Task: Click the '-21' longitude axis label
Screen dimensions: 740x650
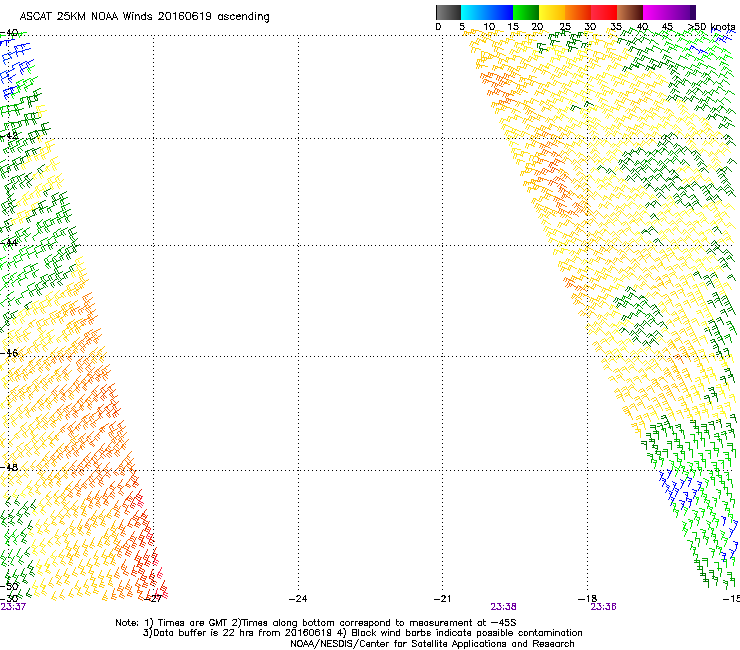Action: 442,599
